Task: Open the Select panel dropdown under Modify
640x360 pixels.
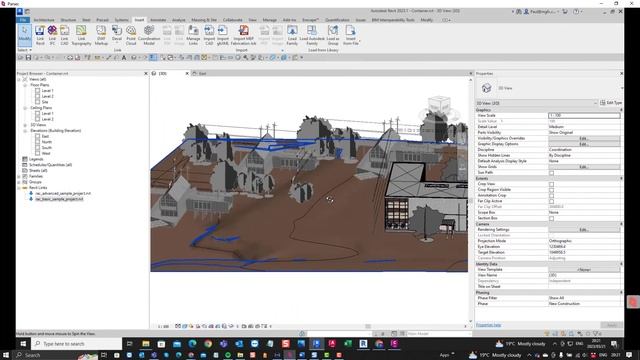Action: click(x=24, y=50)
